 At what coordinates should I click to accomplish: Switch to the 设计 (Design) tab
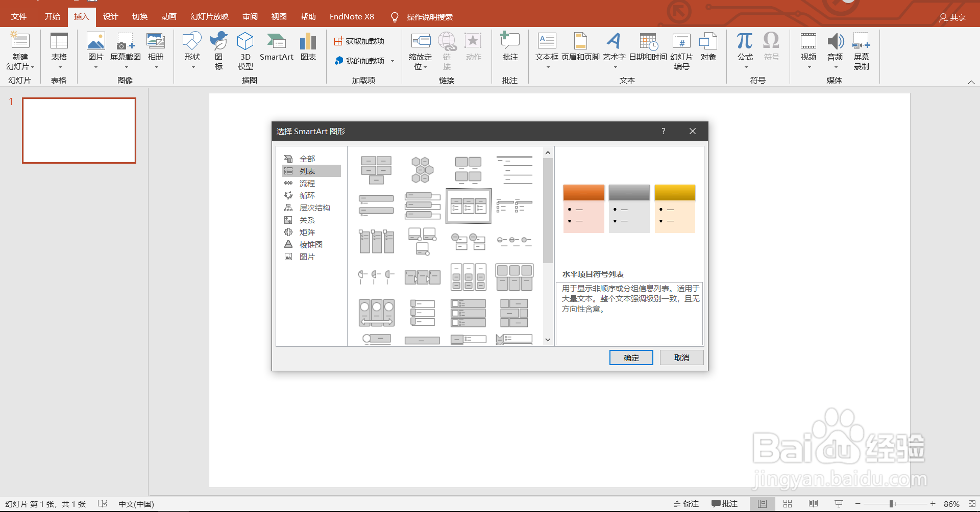click(110, 17)
